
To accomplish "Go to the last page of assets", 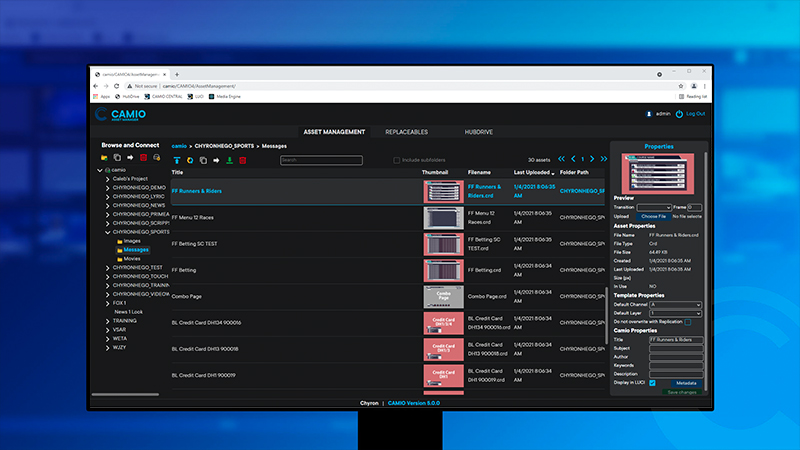I will click(604, 159).
